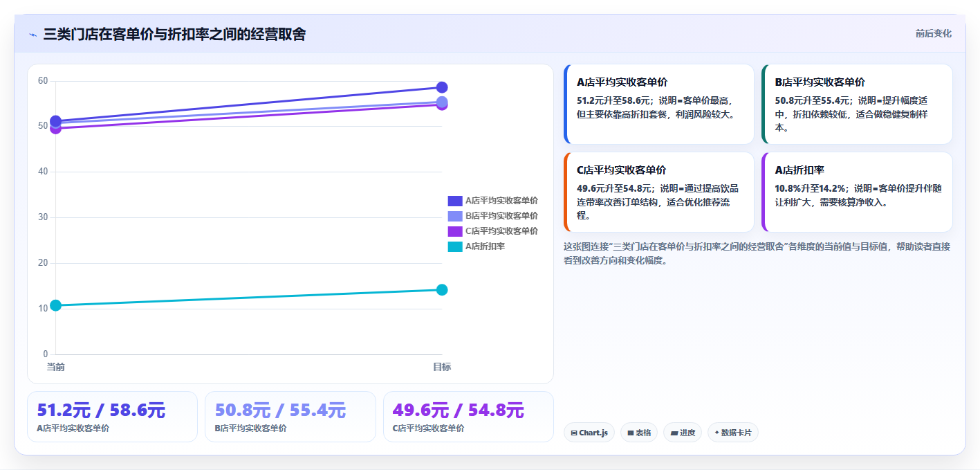Image resolution: width=980 pixels, height=470 pixels.
Task: Click the 前后变化 label in the header
Action: (x=933, y=33)
